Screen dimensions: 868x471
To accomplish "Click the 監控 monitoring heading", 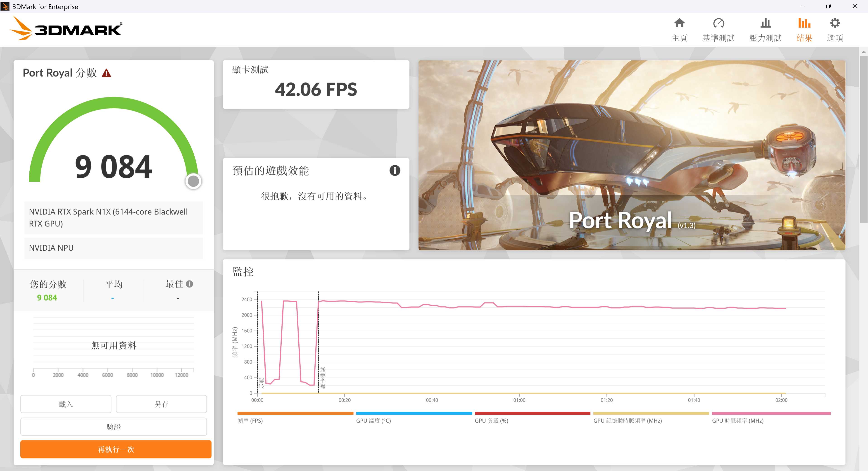I will pyautogui.click(x=243, y=271).
